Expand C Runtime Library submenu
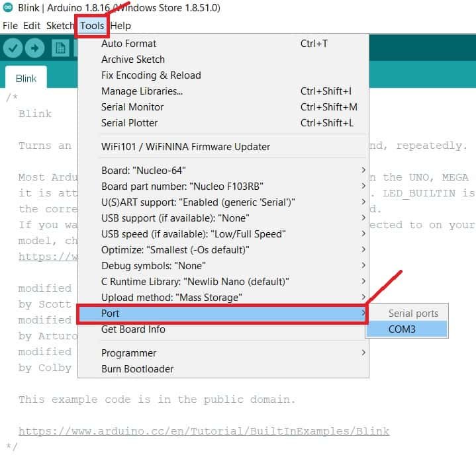The height and width of the screenshot is (461, 476). pyautogui.click(x=223, y=282)
